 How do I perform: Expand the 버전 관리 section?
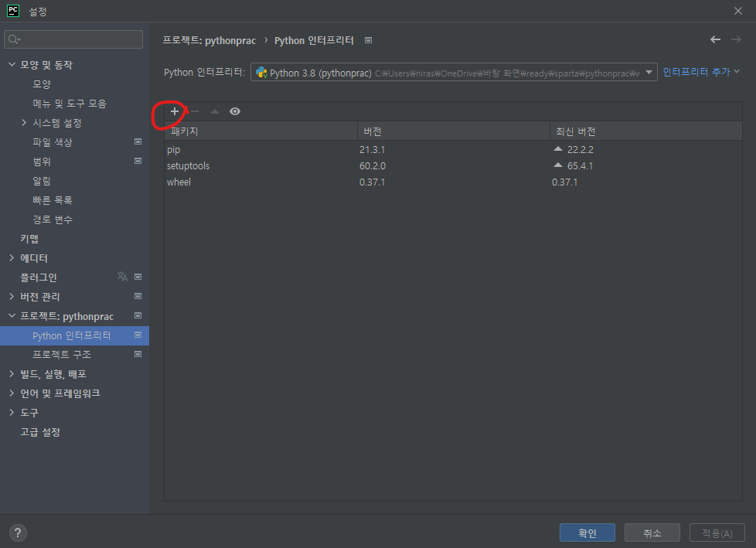tap(12, 296)
